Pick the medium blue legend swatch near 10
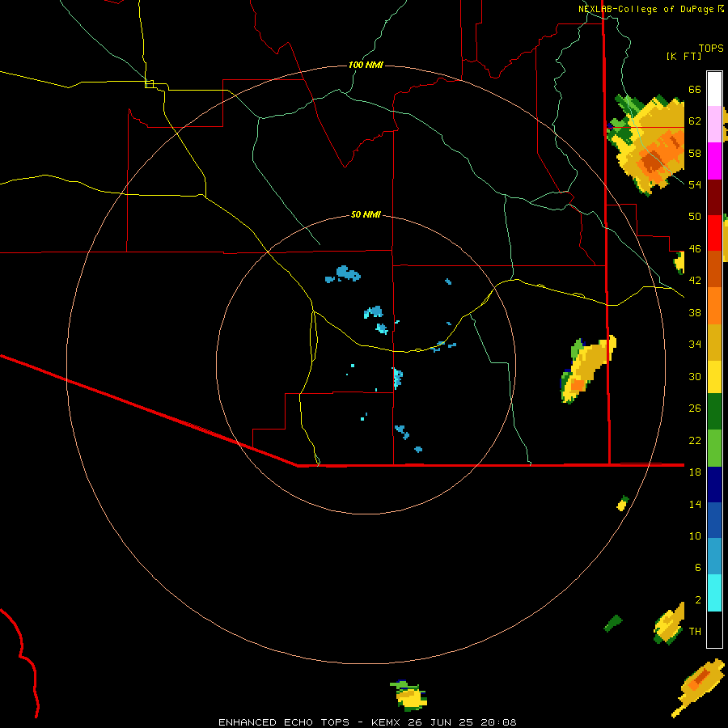The height and width of the screenshot is (728, 728). click(x=714, y=520)
